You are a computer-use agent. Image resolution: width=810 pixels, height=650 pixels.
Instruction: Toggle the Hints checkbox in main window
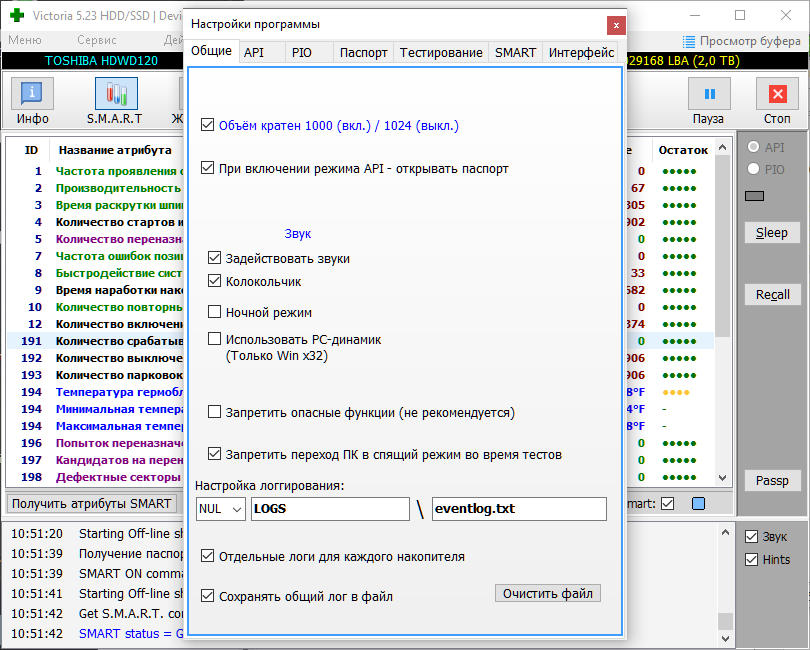coord(752,560)
